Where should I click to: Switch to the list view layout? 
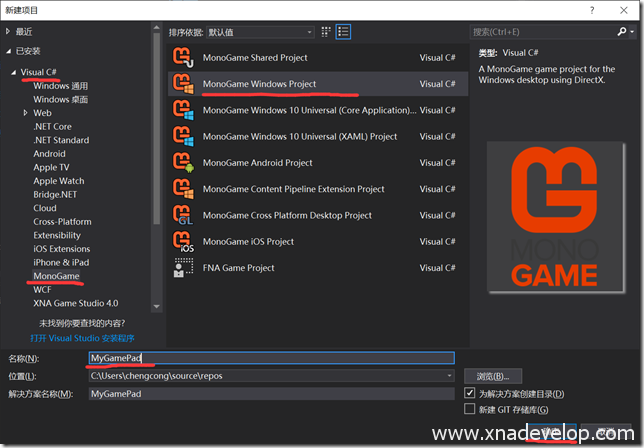coord(344,32)
